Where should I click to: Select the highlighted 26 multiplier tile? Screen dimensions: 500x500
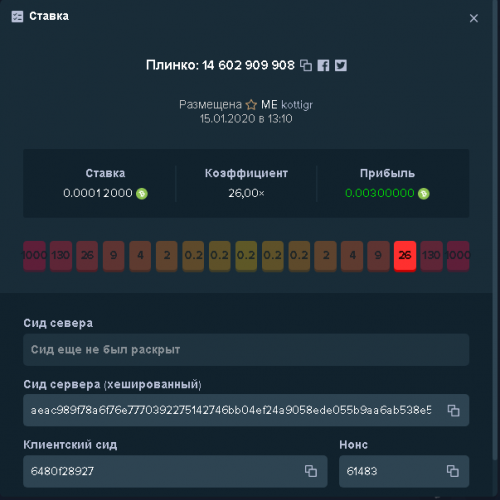coord(405,256)
